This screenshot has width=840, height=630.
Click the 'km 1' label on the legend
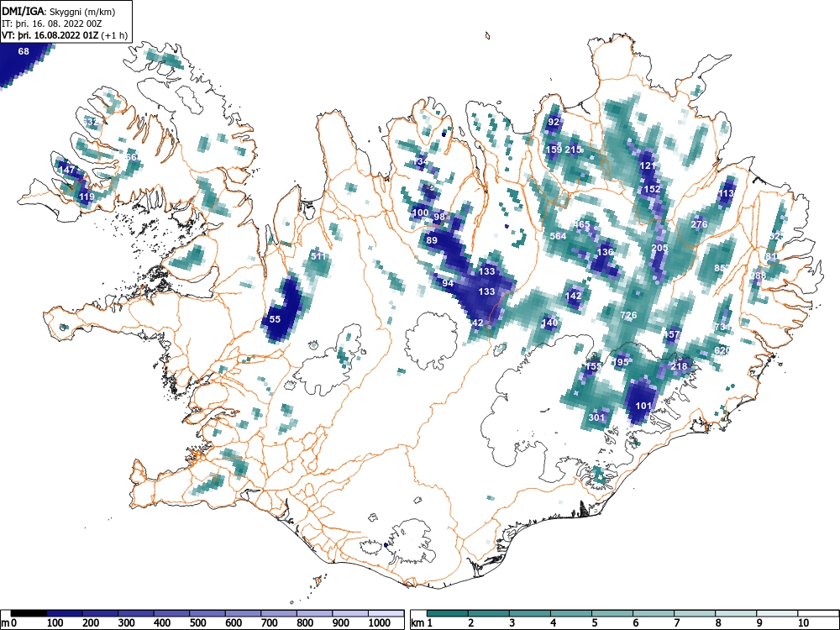click(x=422, y=622)
